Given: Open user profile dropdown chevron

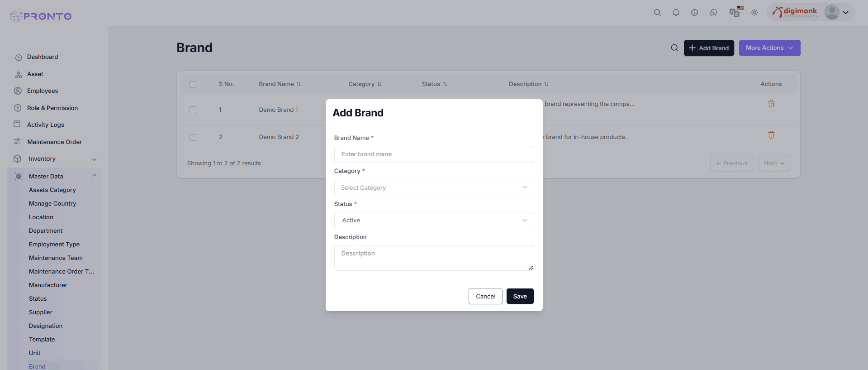Looking at the screenshot, I should (845, 13).
